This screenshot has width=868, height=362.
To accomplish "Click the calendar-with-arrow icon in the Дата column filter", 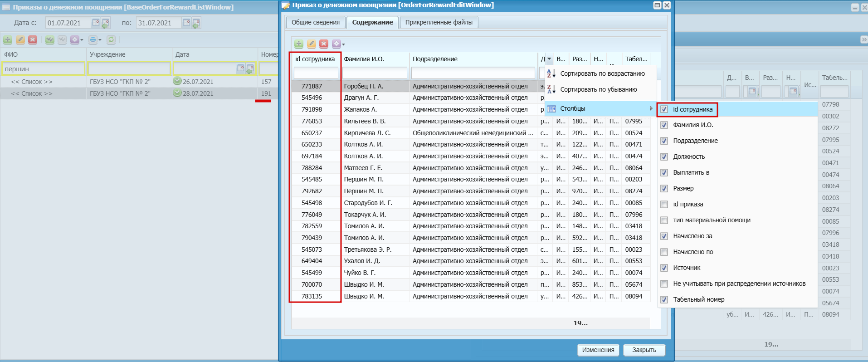I will click(250, 68).
